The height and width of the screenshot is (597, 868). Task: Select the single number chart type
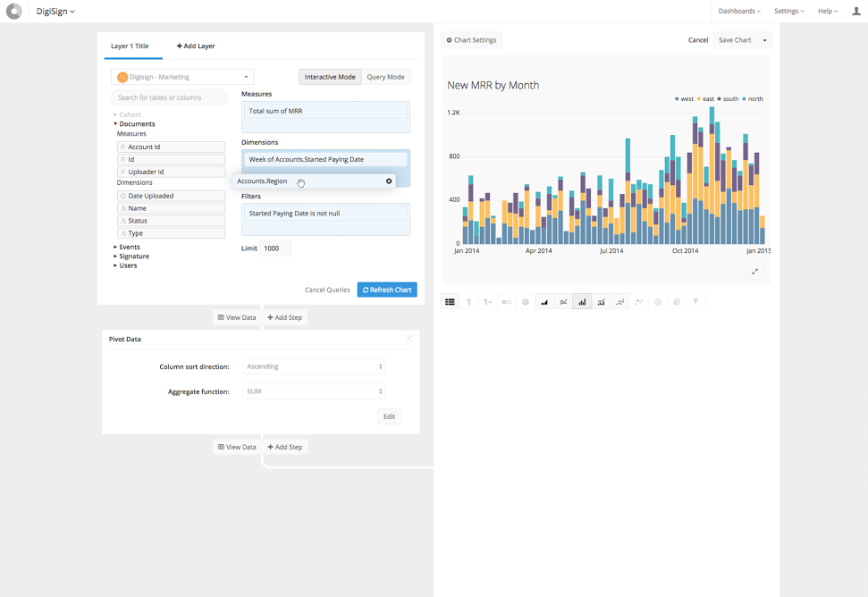pyautogui.click(x=469, y=301)
